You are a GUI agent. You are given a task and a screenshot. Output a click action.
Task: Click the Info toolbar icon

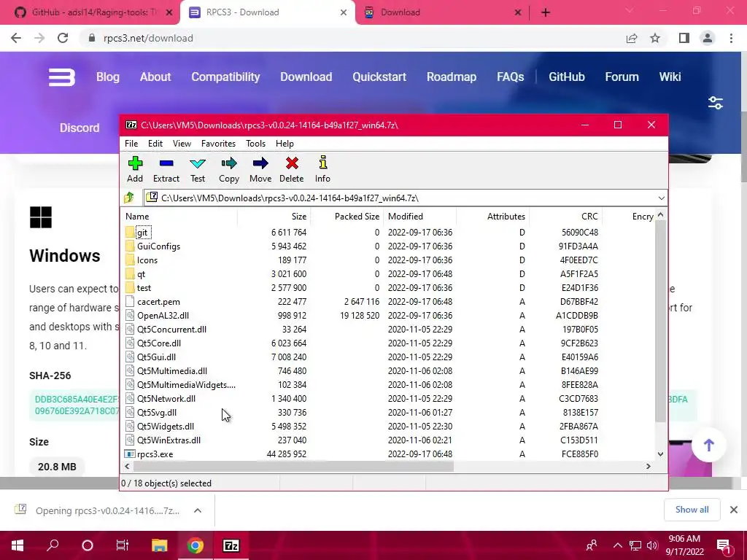(322, 169)
